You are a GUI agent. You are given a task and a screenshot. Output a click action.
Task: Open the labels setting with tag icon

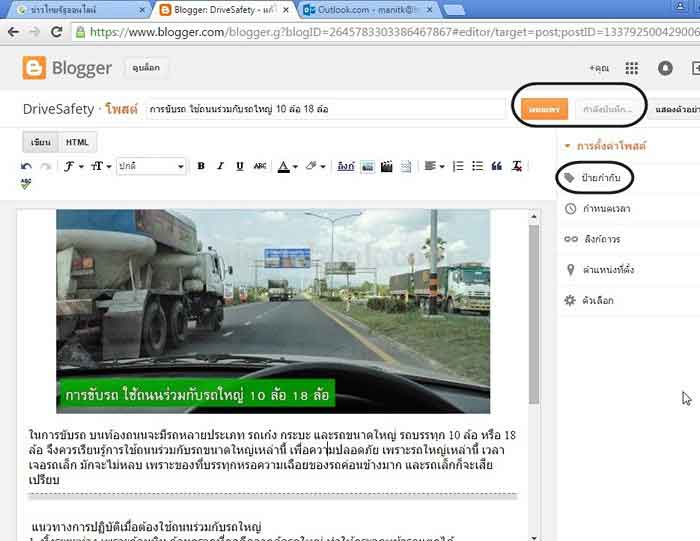[593, 178]
